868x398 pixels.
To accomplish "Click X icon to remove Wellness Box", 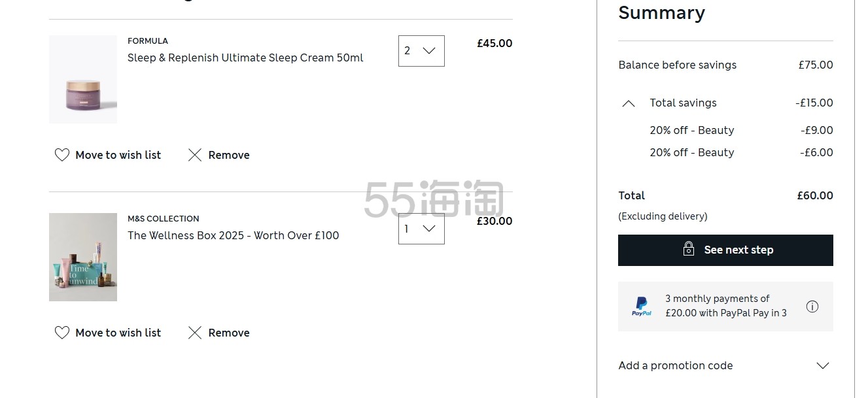I will pos(195,333).
